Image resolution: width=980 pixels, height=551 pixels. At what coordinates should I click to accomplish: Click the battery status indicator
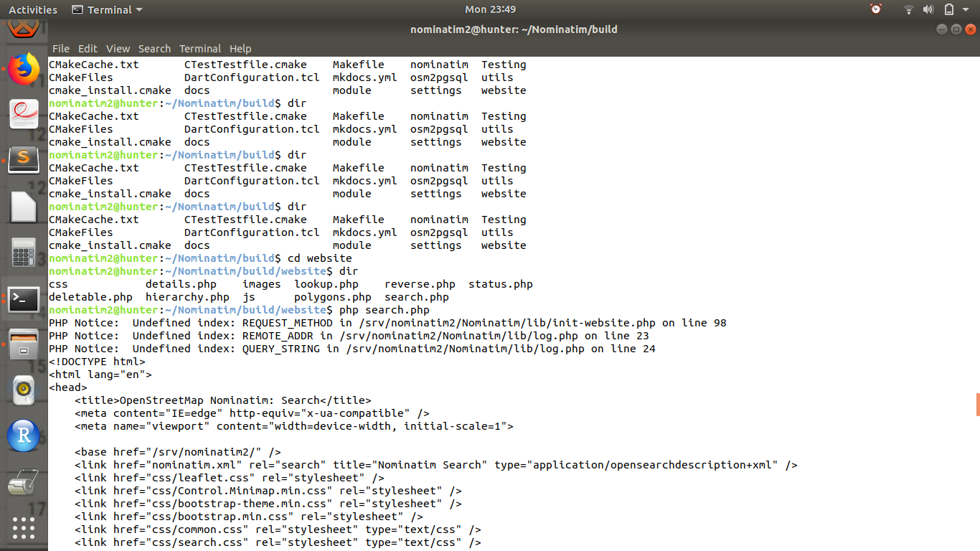949,9
